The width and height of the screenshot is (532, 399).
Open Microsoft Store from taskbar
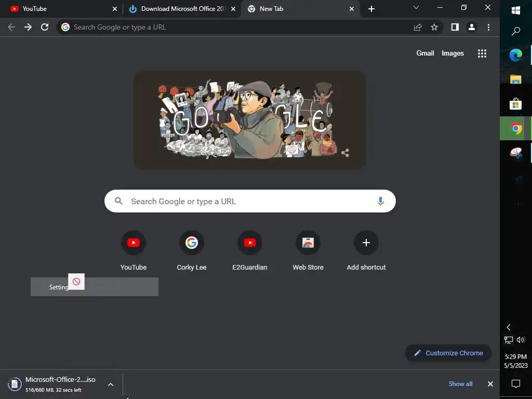click(516, 104)
